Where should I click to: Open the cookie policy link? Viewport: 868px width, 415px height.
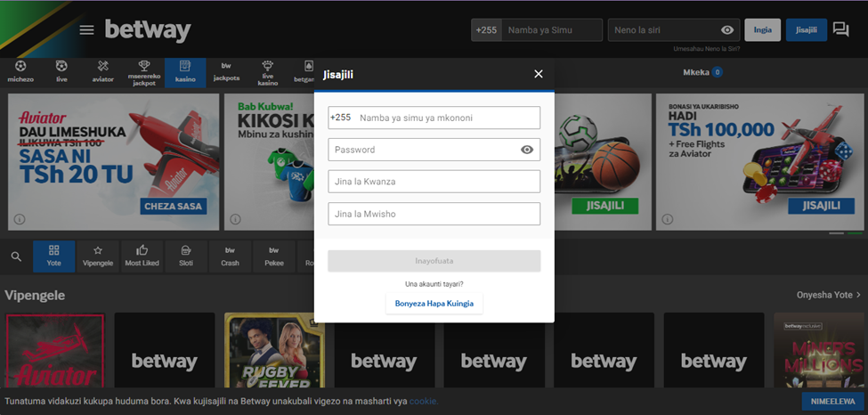tap(424, 401)
